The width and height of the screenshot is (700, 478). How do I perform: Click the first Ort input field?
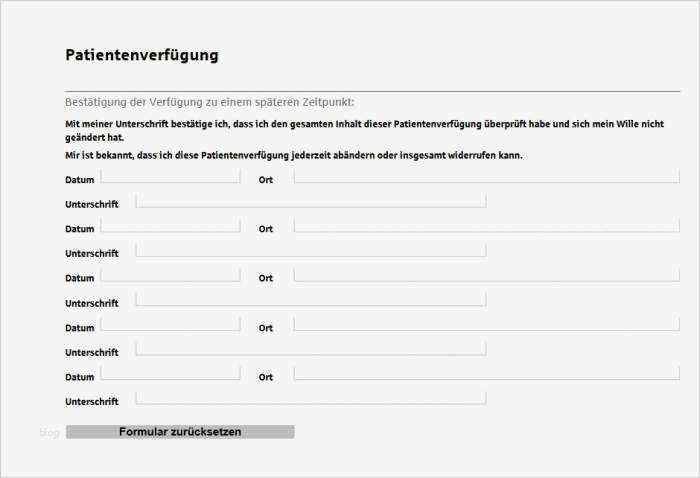(486, 177)
